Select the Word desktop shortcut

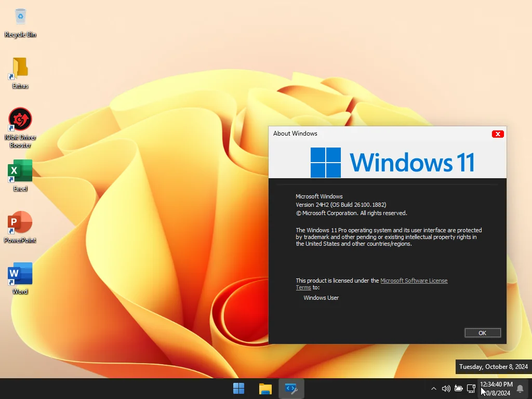coord(20,278)
